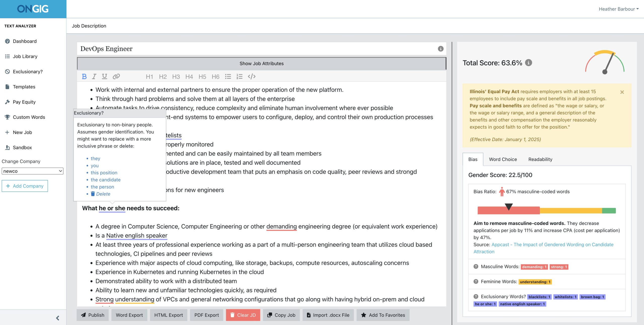Click Copy Job

click(281, 315)
